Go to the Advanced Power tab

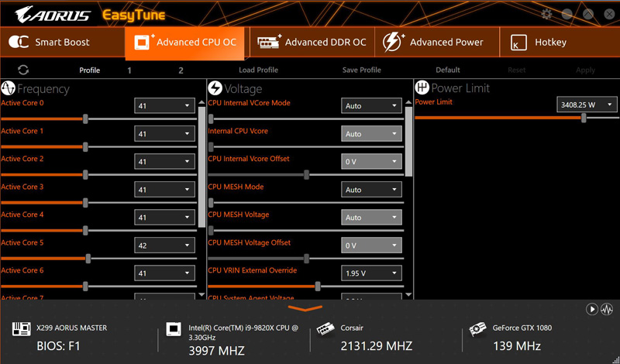[437, 42]
